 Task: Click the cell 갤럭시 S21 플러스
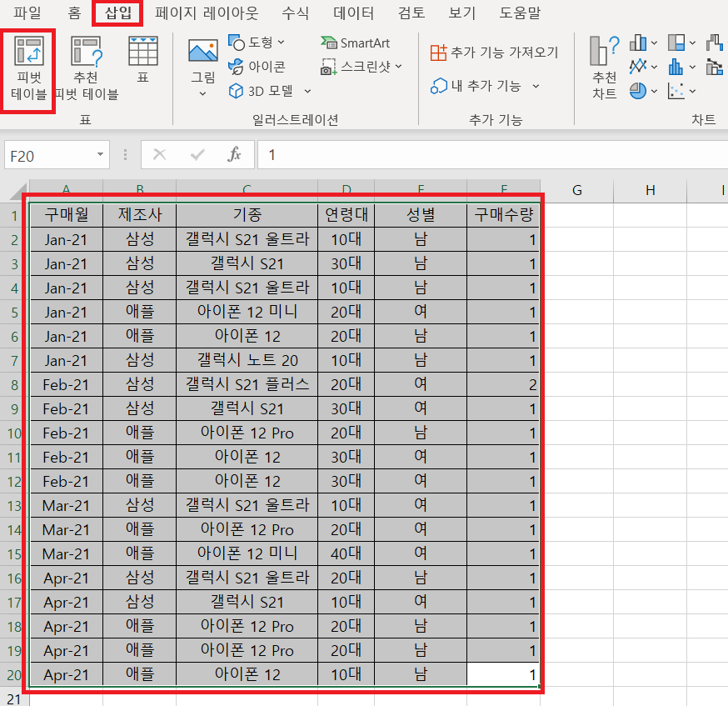click(x=247, y=384)
